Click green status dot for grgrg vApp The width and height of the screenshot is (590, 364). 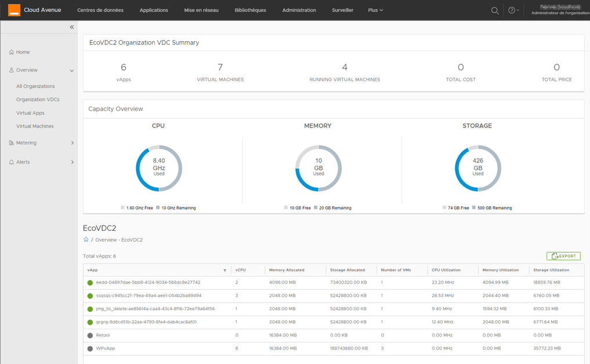pos(90,322)
